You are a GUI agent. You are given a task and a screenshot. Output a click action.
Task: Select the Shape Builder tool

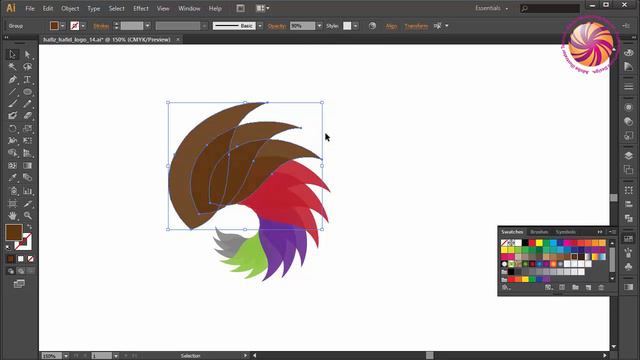pos(12,153)
